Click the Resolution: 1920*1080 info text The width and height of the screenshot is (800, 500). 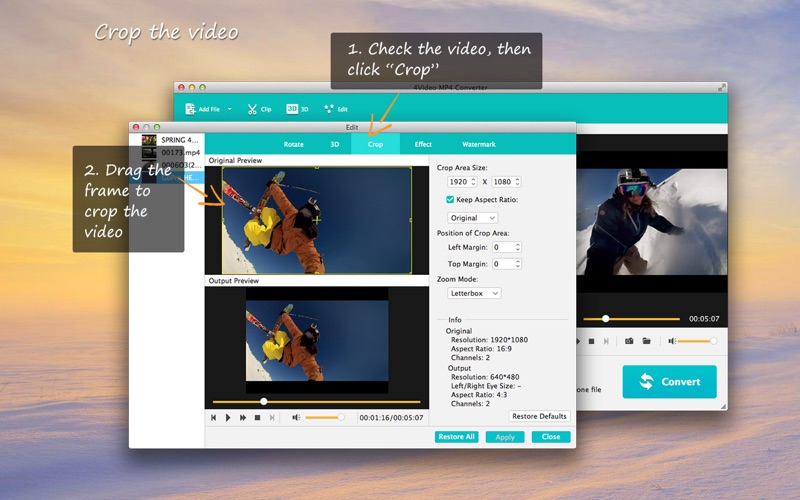tap(489, 340)
